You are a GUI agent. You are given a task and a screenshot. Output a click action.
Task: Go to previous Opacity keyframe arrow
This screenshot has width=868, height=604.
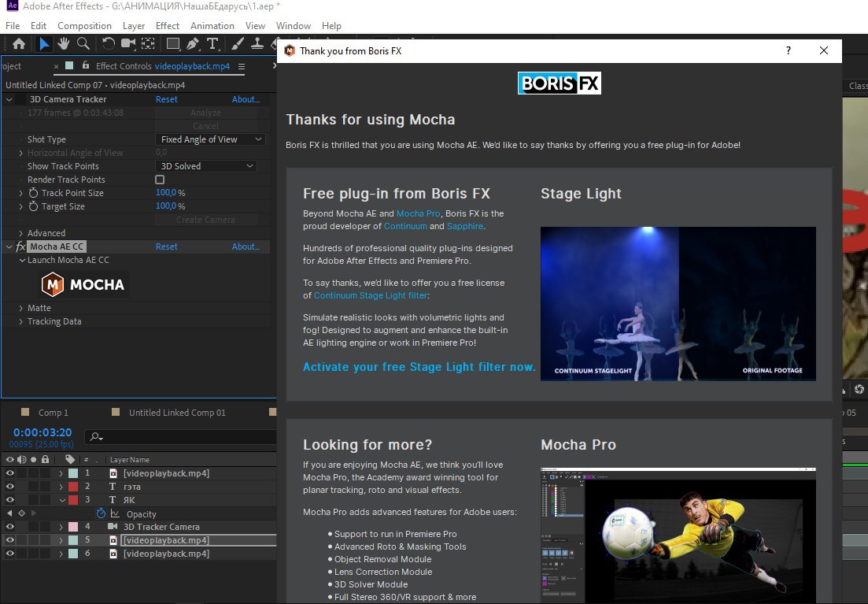pyautogui.click(x=9, y=513)
